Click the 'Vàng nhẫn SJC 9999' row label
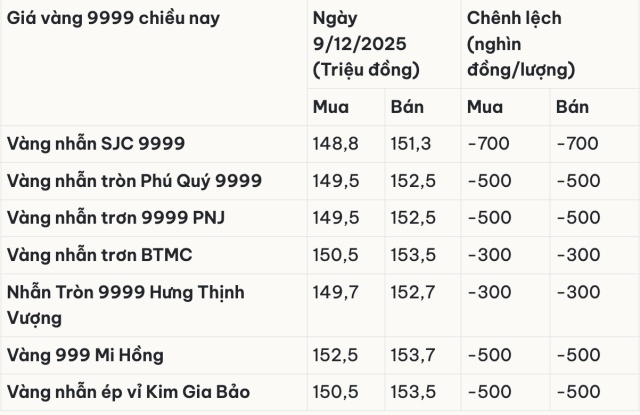This screenshot has height=415, width=640. pos(96,143)
